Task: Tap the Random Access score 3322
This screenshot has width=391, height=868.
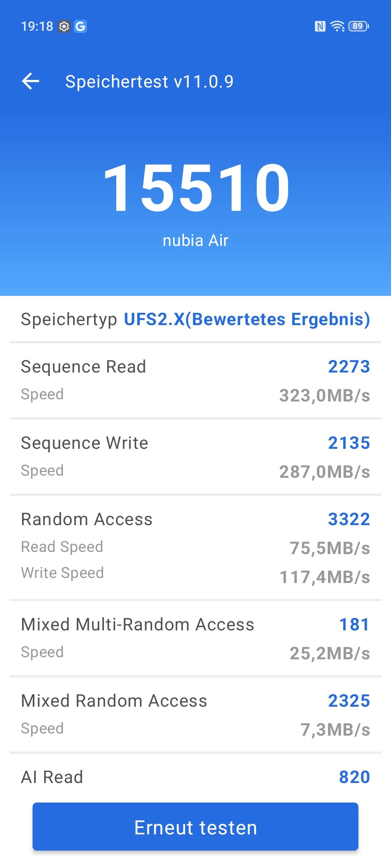Action: [x=349, y=519]
